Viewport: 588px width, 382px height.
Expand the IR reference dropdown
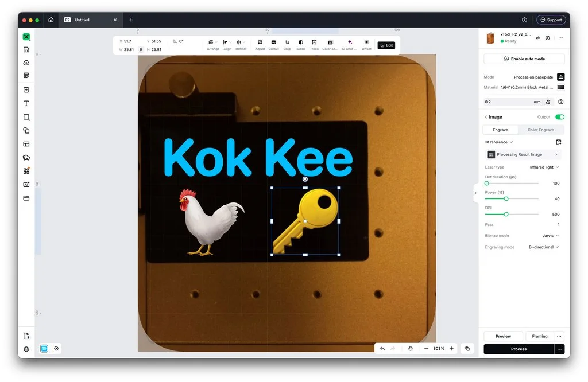499,142
